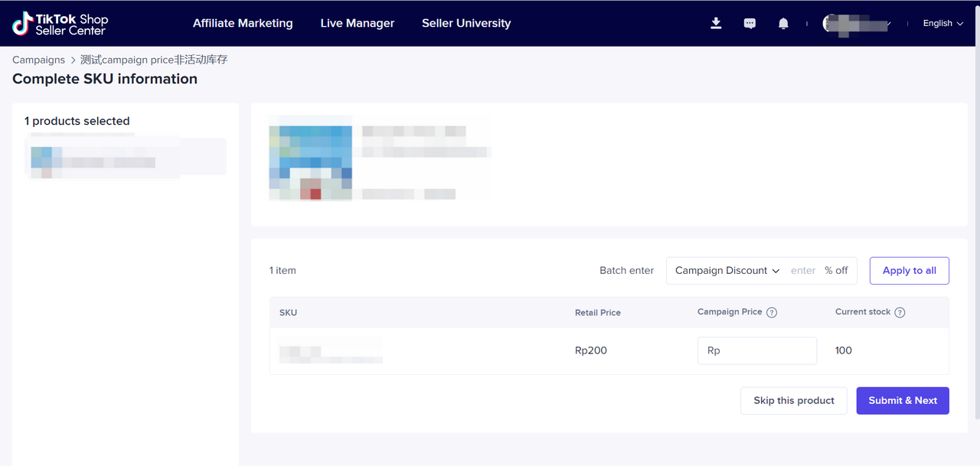The height and width of the screenshot is (466, 980).
Task: Open the download icon in the header
Action: click(716, 24)
